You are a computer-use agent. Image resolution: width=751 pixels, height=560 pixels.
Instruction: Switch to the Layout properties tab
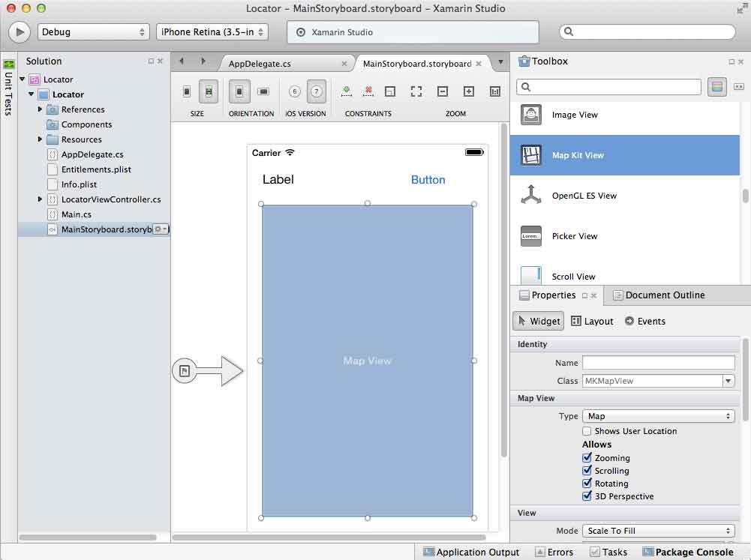click(593, 321)
